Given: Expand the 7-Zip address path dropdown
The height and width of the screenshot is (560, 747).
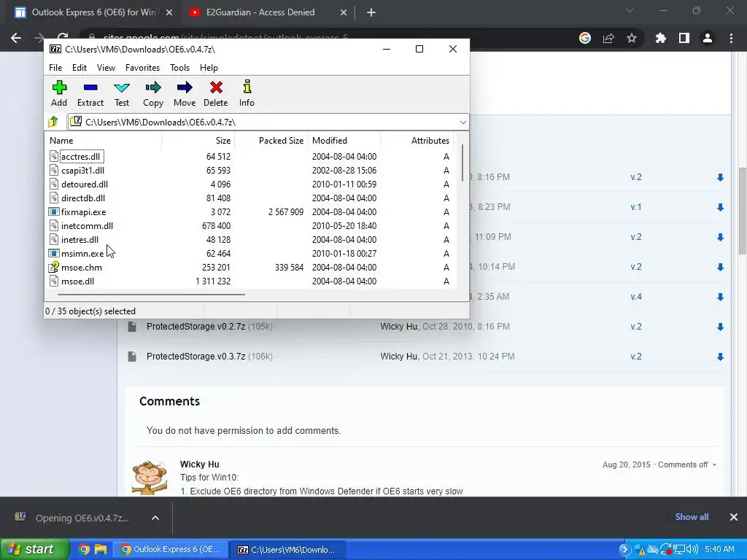Looking at the screenshot, I should (462, 122).
